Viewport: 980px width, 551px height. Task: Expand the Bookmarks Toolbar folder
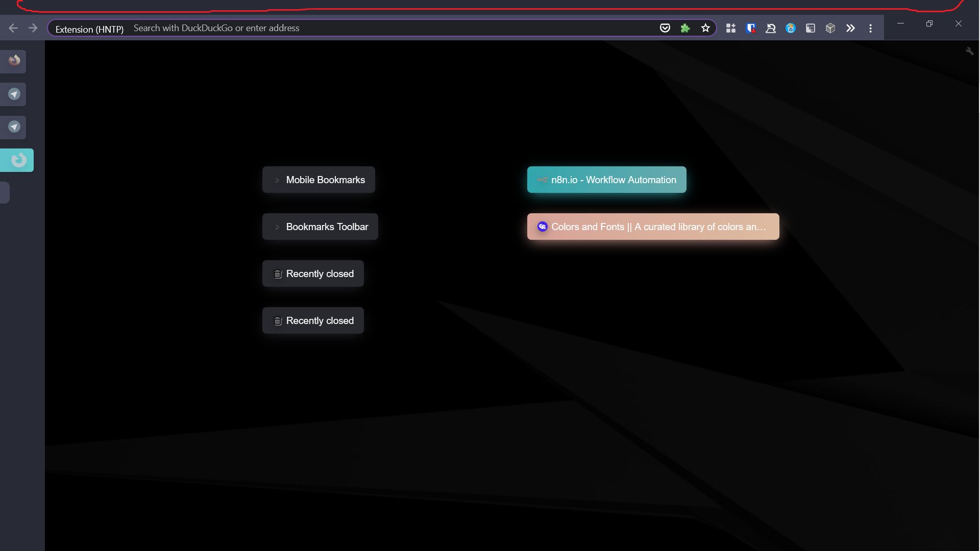(x=320, y=227)
